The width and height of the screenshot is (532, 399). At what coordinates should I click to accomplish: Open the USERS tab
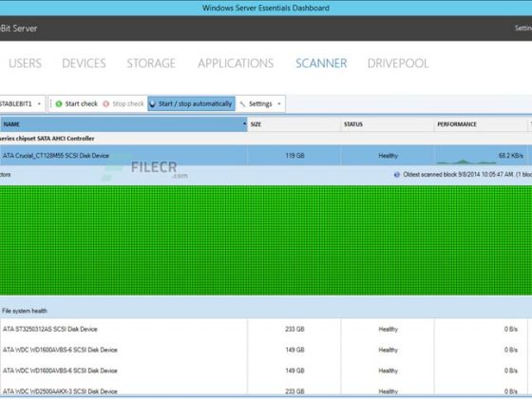(x=25, y=63)
